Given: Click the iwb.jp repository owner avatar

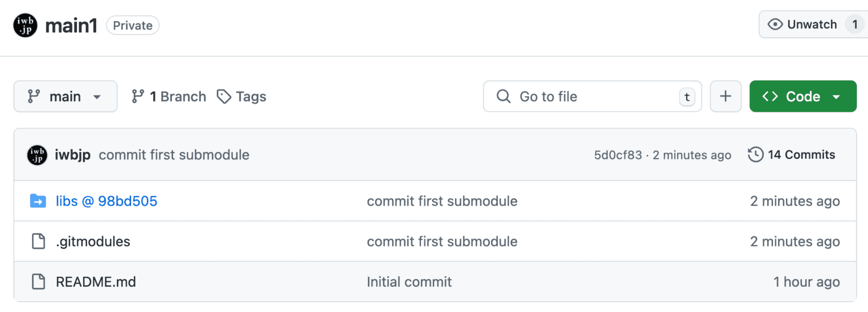Looking at the screenshot, I should click(25, 25).
